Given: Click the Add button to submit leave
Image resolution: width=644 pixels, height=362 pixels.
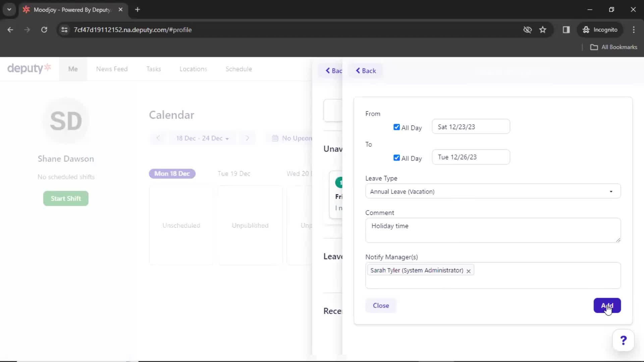Looking at the screenshot, I should point(606,305).
